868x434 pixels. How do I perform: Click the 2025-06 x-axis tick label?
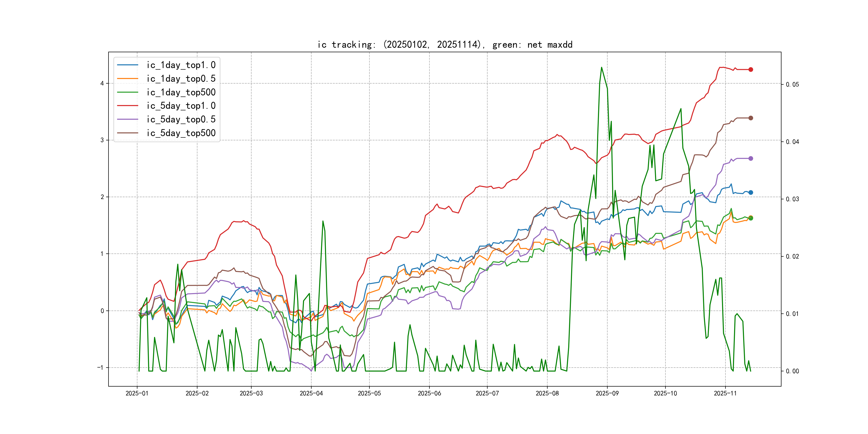pos(429,393)
